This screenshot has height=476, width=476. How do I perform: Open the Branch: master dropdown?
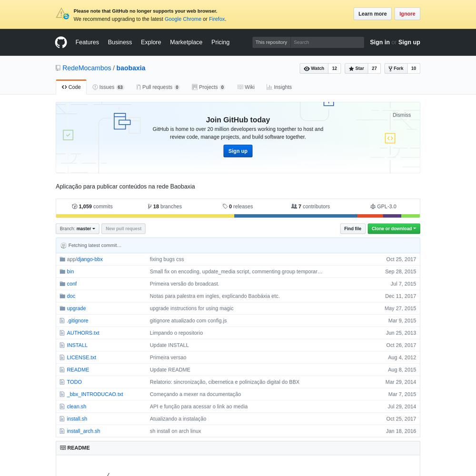click(78, 228)
